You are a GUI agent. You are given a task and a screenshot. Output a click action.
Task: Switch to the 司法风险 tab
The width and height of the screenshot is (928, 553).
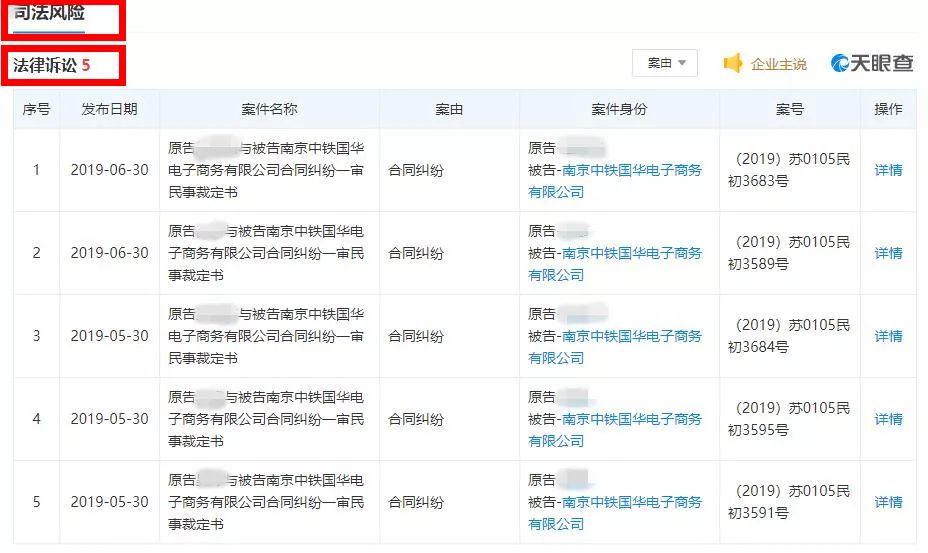pyautogui.click(x=49, y=14)
